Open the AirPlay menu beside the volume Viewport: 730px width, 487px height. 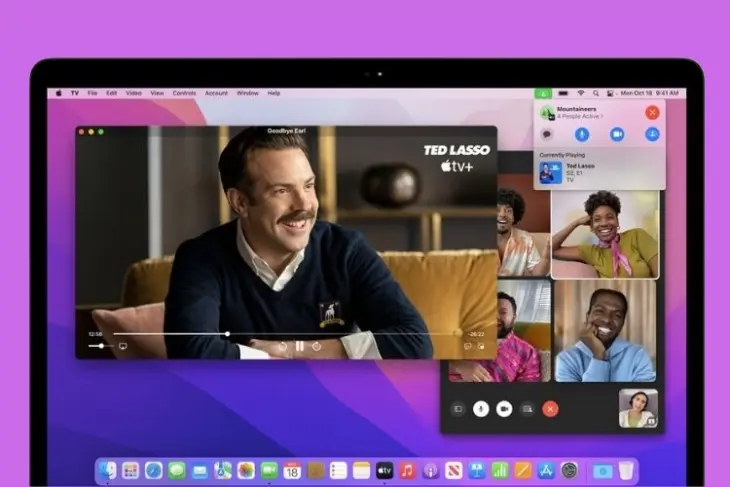tap(123, 346)
